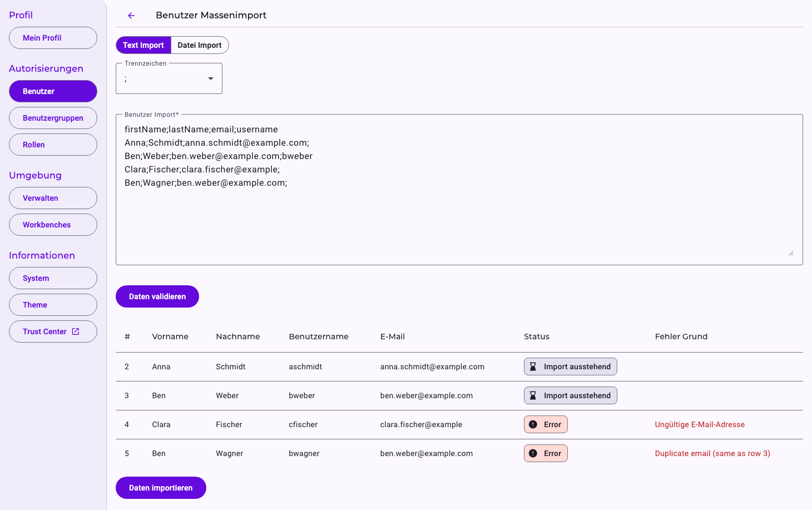
Task: Click inside Benutzer Import text area
Action: (459, 190)
